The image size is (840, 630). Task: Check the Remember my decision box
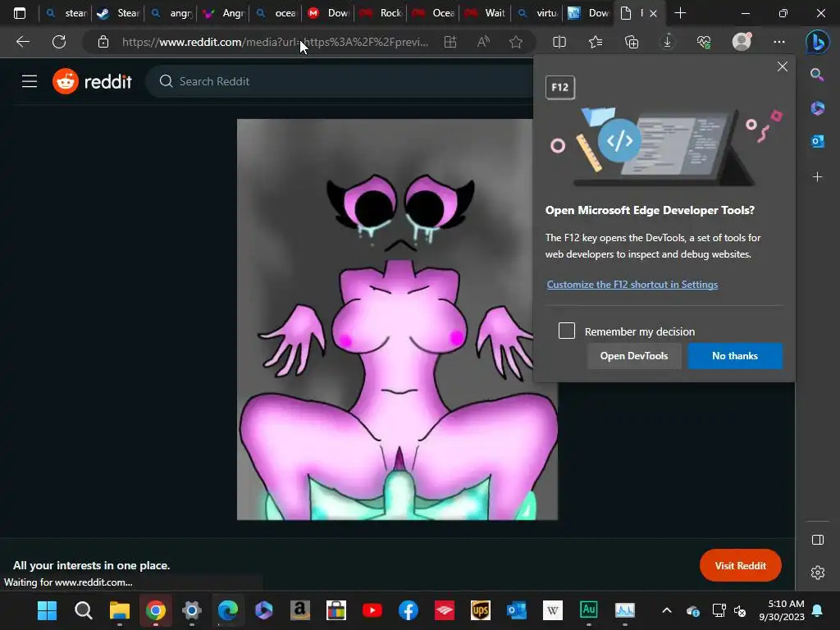click(567, 331)
